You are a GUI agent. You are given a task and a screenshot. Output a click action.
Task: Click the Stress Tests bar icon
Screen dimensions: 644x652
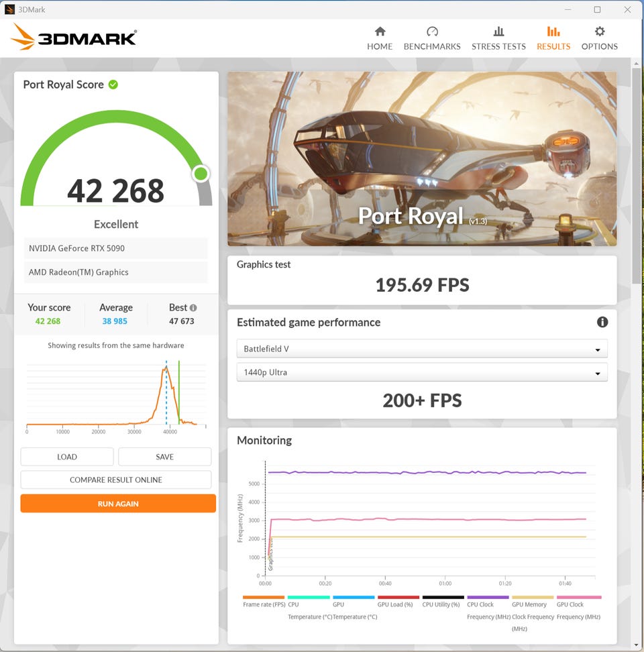pyautogui.click(x=498, y=31)
